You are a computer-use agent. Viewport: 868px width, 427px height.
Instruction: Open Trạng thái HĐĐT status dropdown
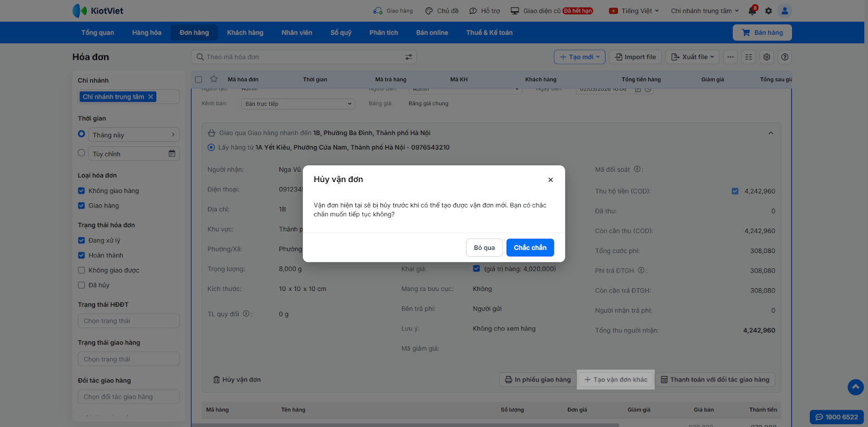coord(129,321)
